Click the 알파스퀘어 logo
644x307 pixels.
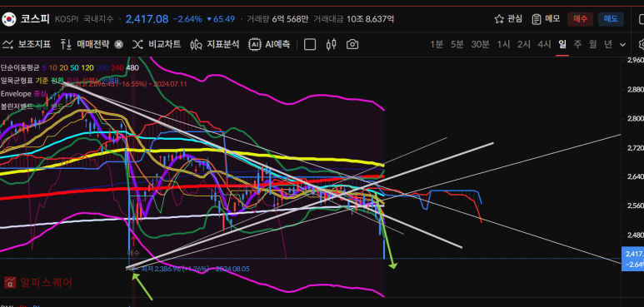click(38, 282)
